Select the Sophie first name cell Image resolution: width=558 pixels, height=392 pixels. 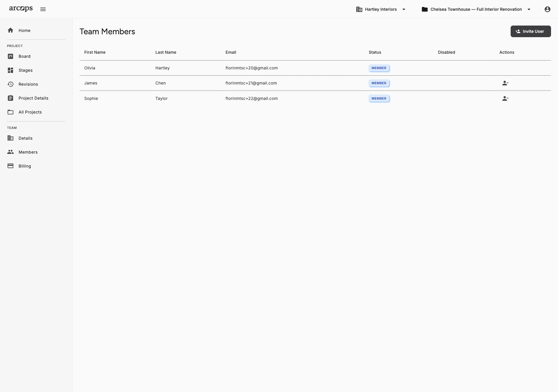pyautogui.click(x=91, y=98)
